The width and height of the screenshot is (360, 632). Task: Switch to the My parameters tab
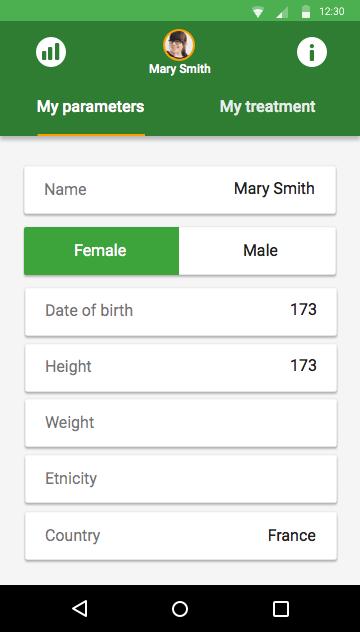90,107
